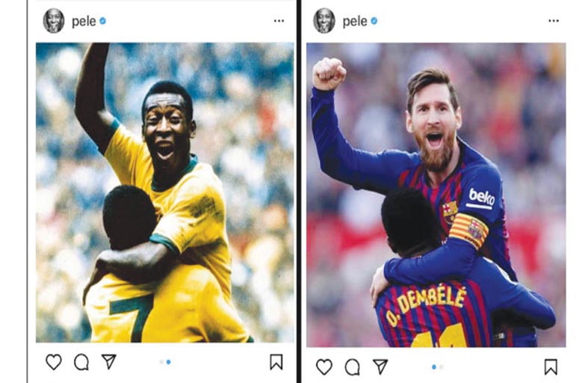Viewport: 588px width, 383px height.
Task: Open the pele username link on right post
Action: click(355, 22)
